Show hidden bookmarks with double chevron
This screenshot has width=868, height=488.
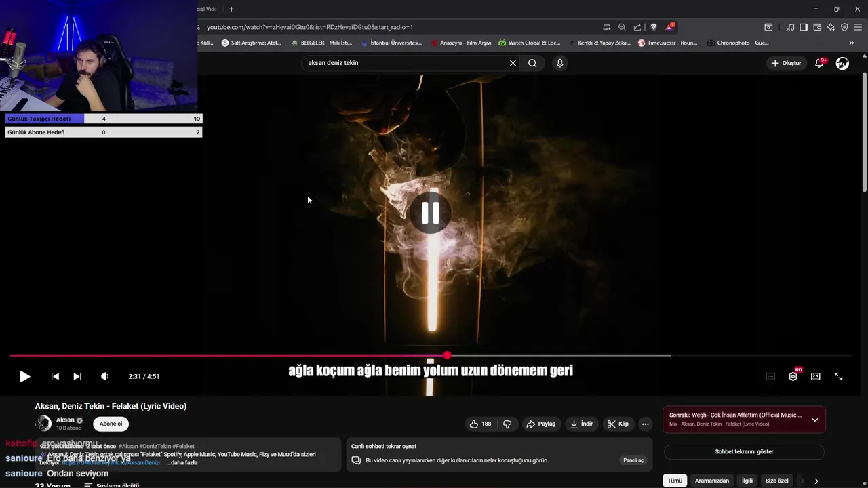[x=852, y=43]
